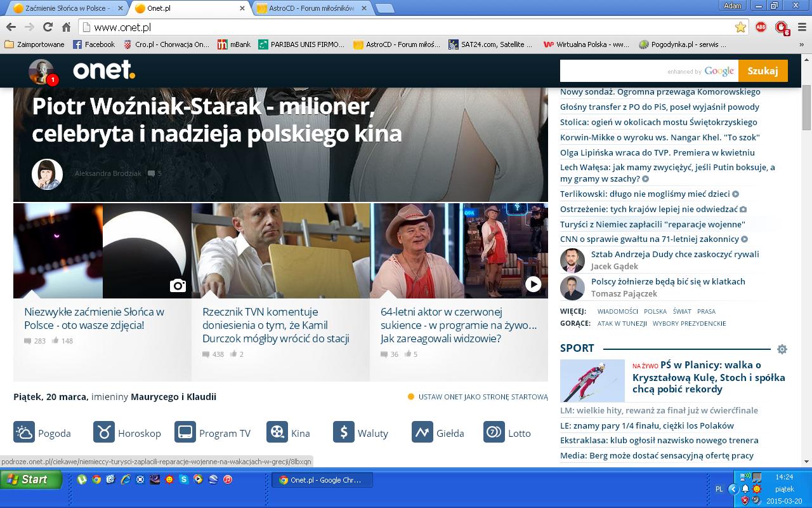The width and height of the screenshot is (812, 508).
Task: Open the Kina film reel icon
Action: click(277, 432)
